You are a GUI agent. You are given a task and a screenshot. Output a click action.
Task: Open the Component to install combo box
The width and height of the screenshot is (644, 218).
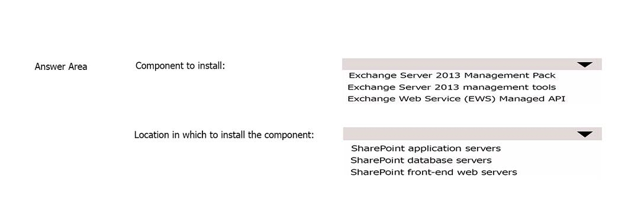[x=472, y=64]
